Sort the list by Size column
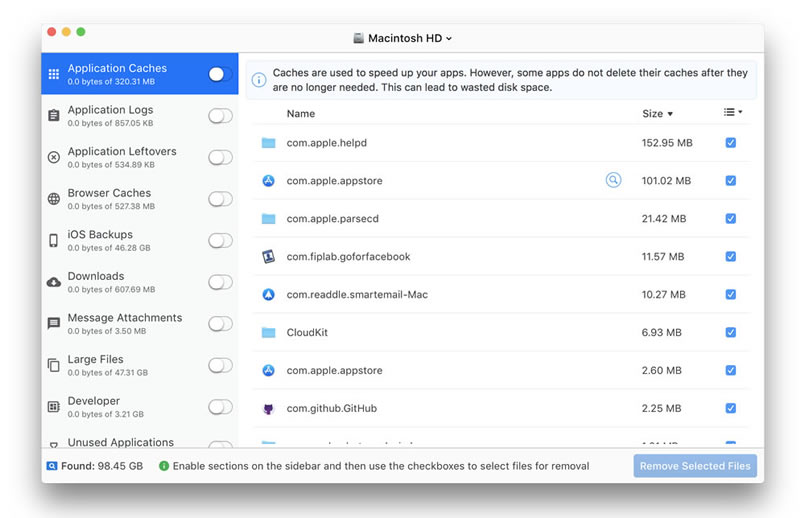This screenshot has width=805, height=518. pos(657,114)
